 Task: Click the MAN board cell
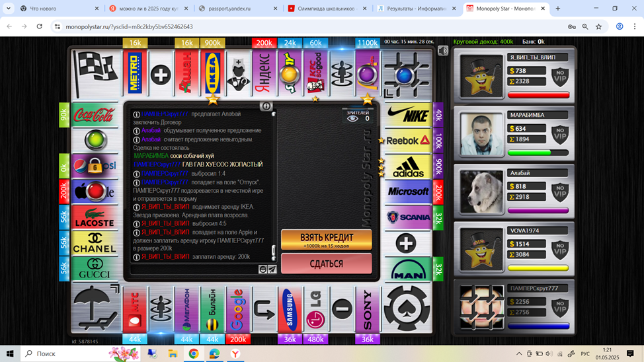[408, 268]
